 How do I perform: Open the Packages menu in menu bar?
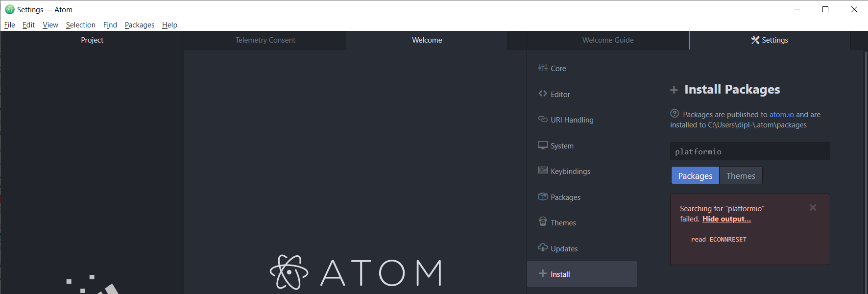point(140,25)
